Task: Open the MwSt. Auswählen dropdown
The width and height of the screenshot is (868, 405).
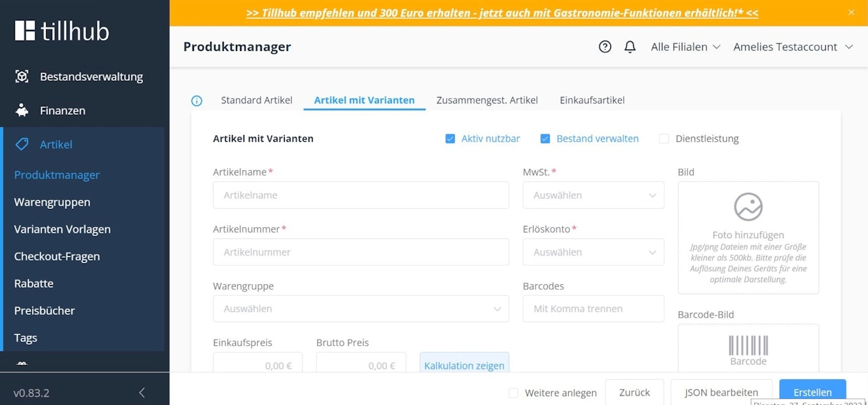Action: [593, 195]
